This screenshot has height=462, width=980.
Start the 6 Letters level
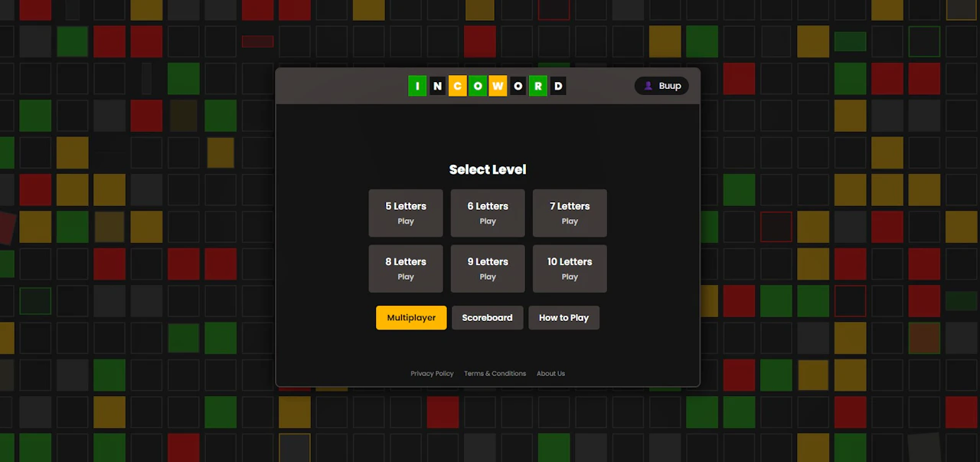coord(488,213)
